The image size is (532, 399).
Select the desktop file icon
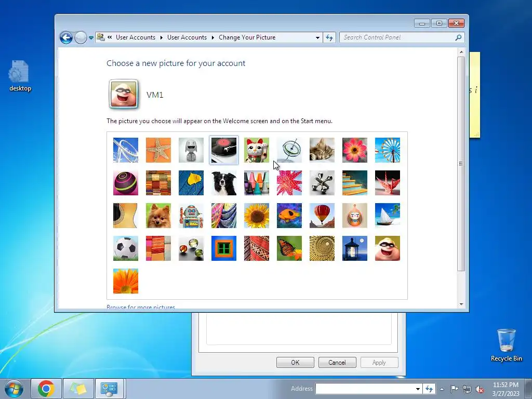[x=20, y=76]
